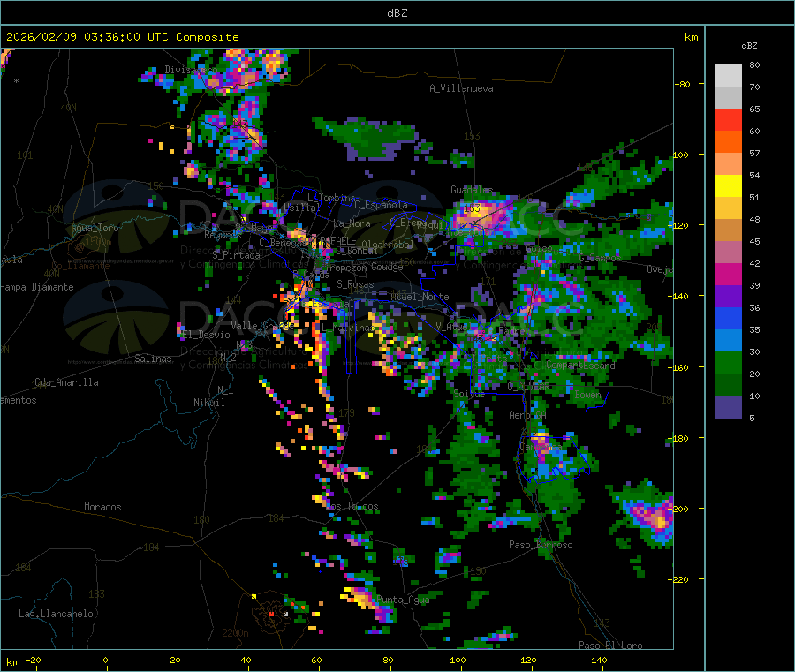The image size is (795, 672).
Task: Click the Co_Diamante label
Action: pos(80,266)
